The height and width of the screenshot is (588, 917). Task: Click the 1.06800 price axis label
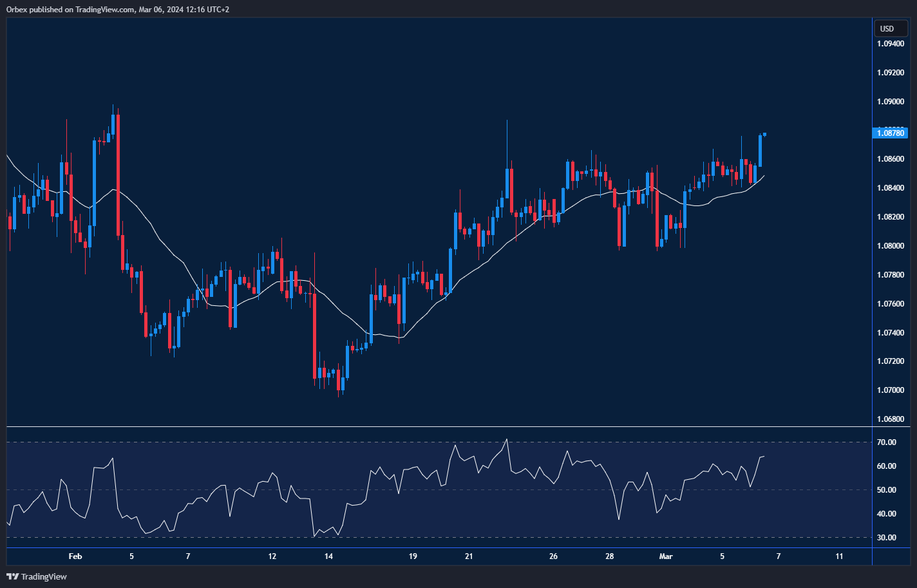(891, 419)
